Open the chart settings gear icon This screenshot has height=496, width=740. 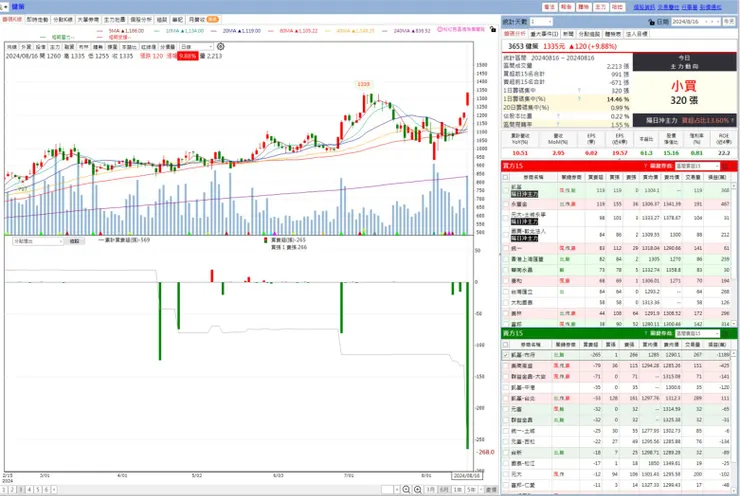(x=220, y=46)
